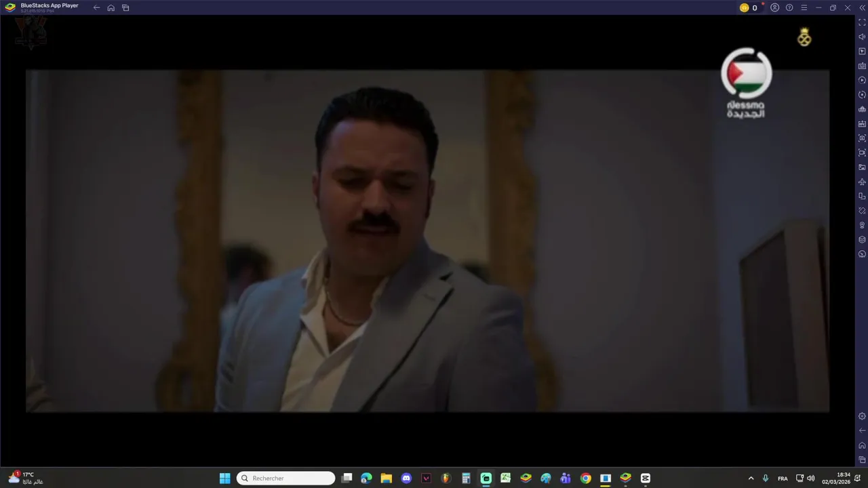Viewport: 868px width, 488px height.
Task: Open Microsoft Teams from taskbar
Action: tap(566, 479)
